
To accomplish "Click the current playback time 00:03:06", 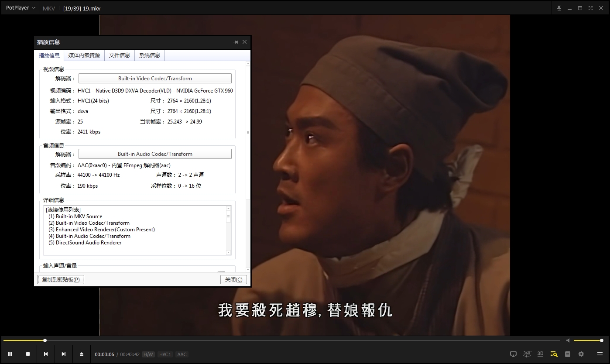I will pyautogui.click(x=105, y=354).
